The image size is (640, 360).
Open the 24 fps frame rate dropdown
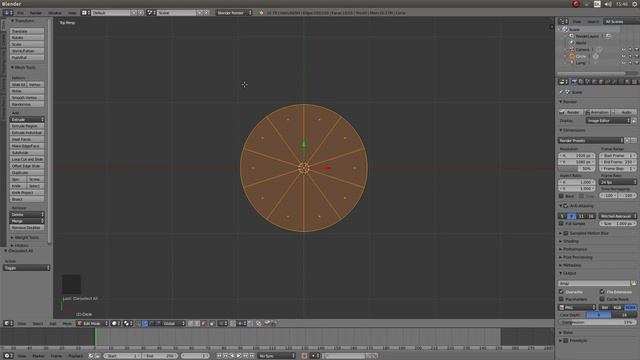[618, 182]
